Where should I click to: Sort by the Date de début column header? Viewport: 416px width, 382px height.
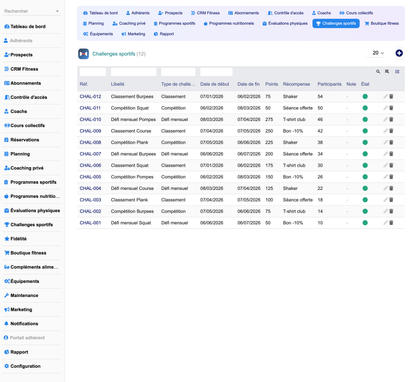click(214, 84)
